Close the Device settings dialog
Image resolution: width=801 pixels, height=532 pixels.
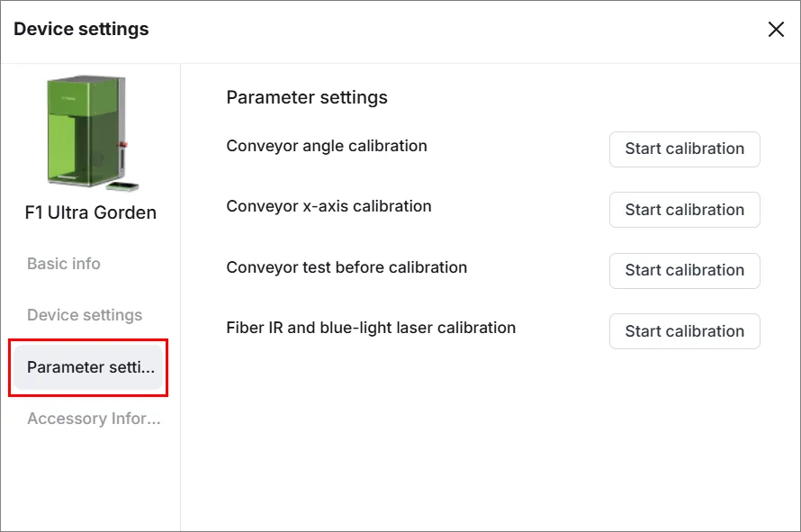tap(776, 30)
